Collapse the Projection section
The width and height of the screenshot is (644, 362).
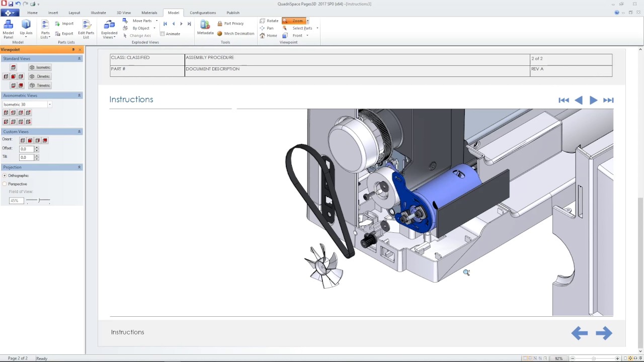(79, 167)
